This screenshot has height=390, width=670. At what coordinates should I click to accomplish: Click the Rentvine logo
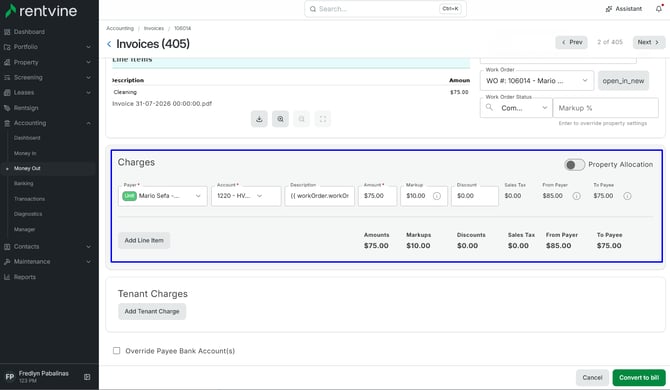pyautogui.click(x=41, y=11)
